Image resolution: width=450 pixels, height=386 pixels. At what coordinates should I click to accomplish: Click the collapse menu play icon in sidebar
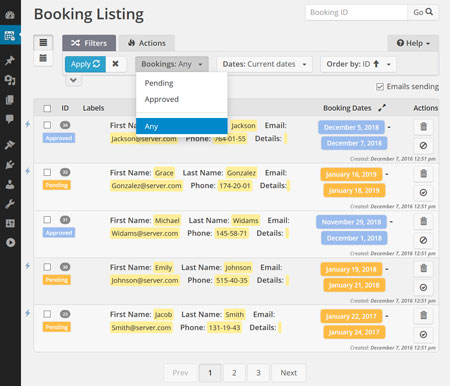[10, 242]
